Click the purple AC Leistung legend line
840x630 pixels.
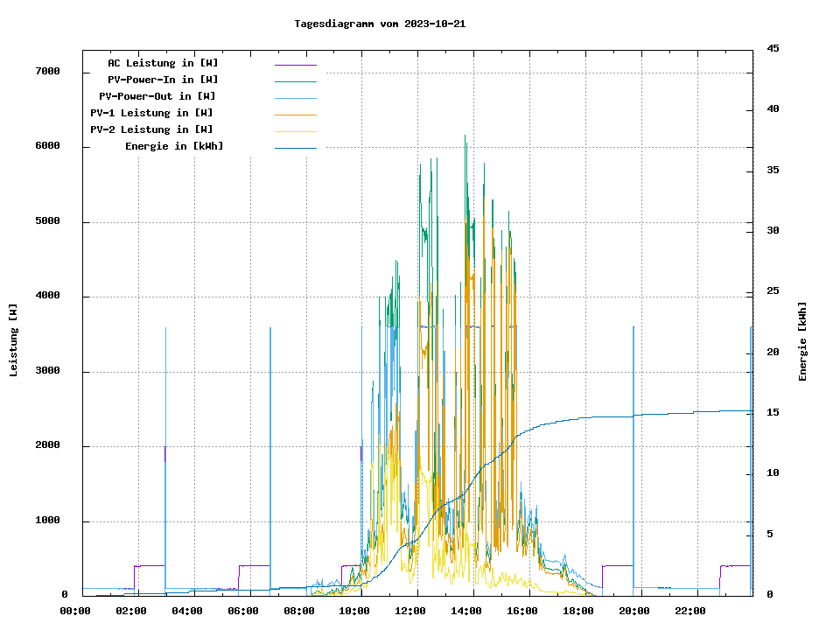point(295,65)
